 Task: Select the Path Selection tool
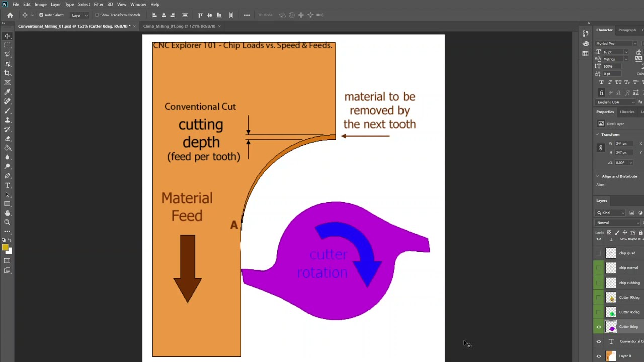7,195
